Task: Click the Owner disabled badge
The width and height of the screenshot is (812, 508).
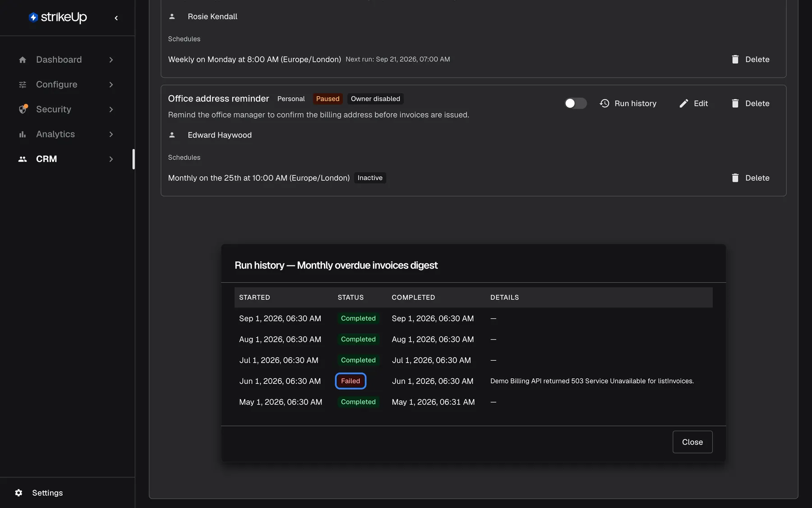Action: [x=375, y=99]
